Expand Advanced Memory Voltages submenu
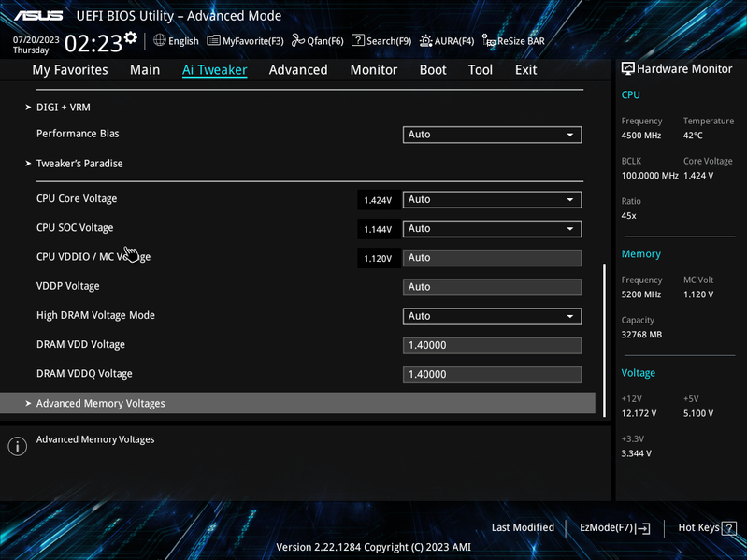 (x=297, y=403)
